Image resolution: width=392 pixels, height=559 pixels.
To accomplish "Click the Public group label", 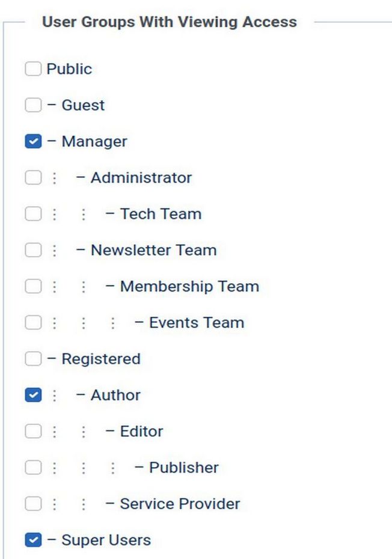I will (69, 69).
